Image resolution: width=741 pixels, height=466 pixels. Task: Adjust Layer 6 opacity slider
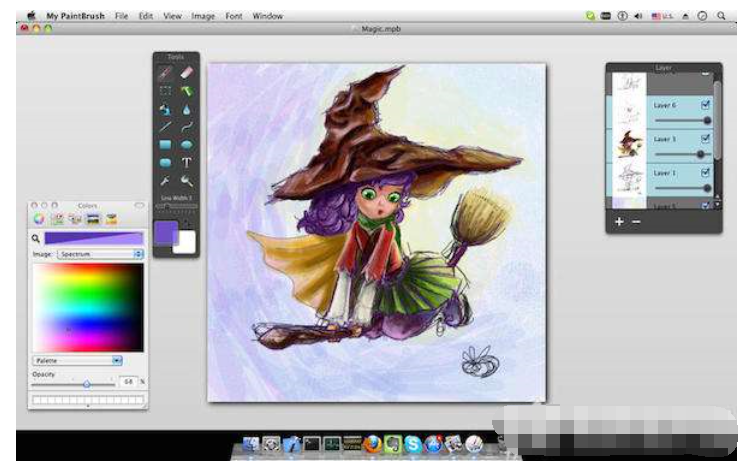pos(682,121)
